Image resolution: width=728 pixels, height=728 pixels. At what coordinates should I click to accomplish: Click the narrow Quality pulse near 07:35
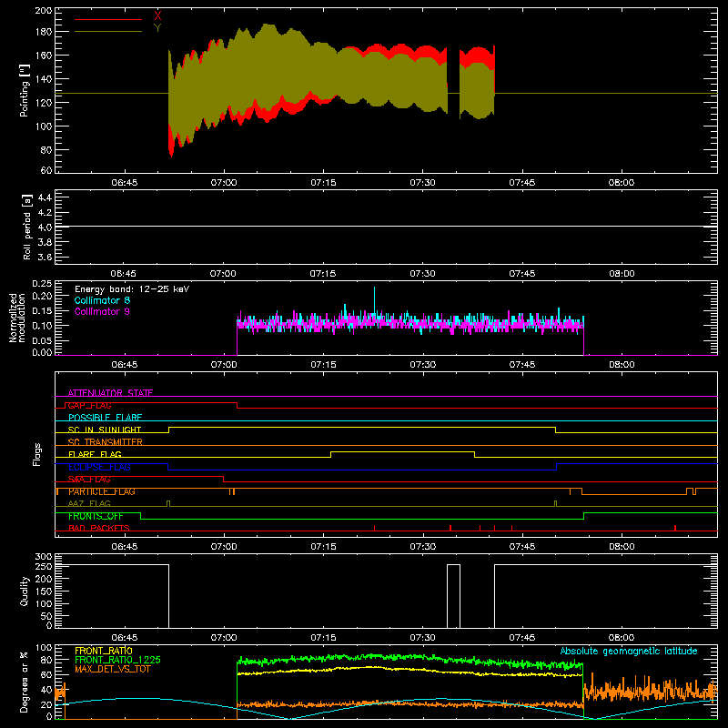(x=453, y=596)
